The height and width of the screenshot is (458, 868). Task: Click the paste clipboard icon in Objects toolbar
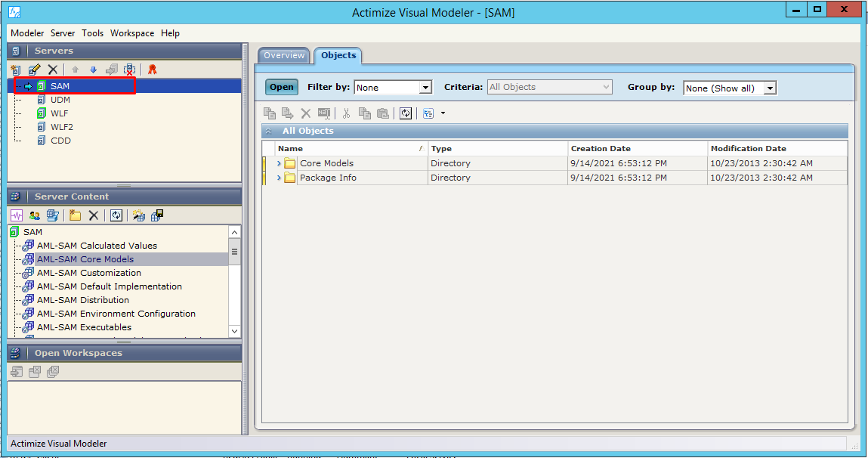[382, 113]
